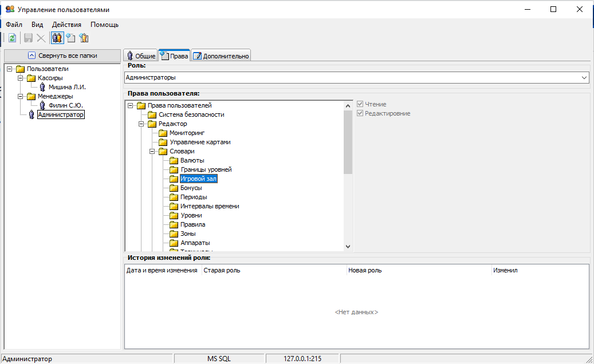Toggle the users view icon with two figures
The height and width of the screenshot is (364, 594).
[x=57, y=38]
